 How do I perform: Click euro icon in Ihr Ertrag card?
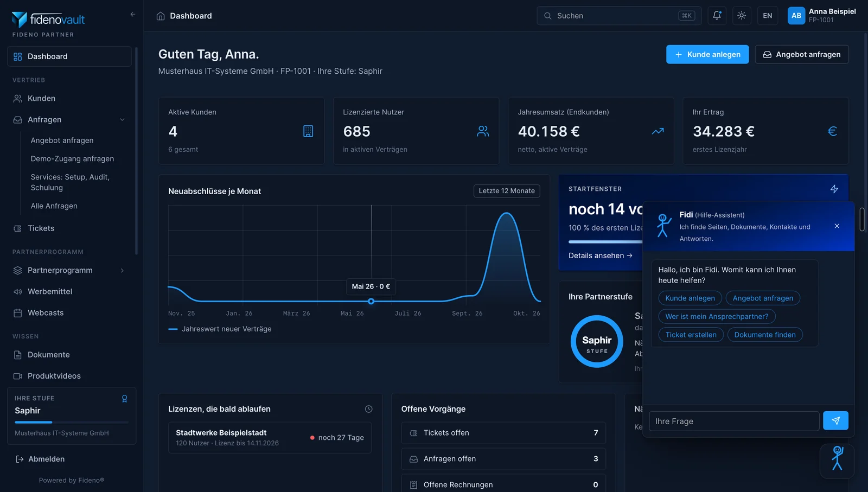pyautogui.click(x=832, y=131)
